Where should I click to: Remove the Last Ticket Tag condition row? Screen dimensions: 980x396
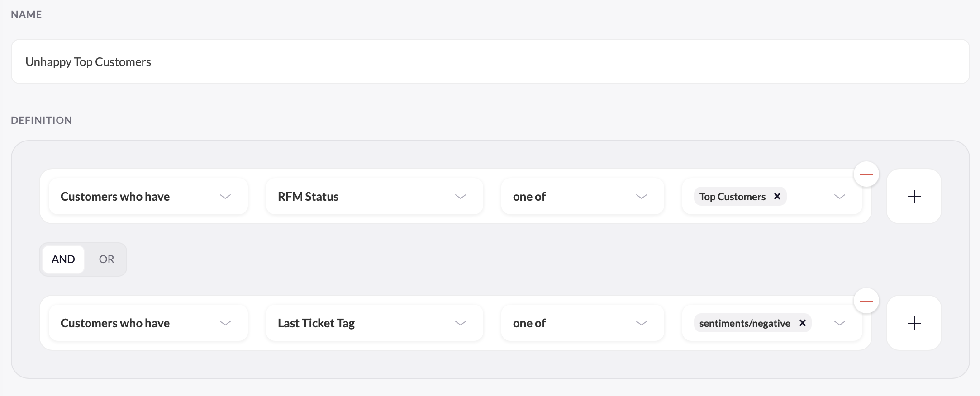tap(866, 301)
